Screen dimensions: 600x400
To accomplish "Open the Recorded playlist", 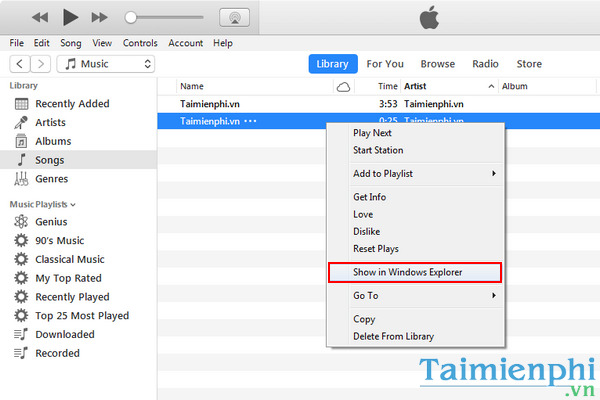I will 78,353.
